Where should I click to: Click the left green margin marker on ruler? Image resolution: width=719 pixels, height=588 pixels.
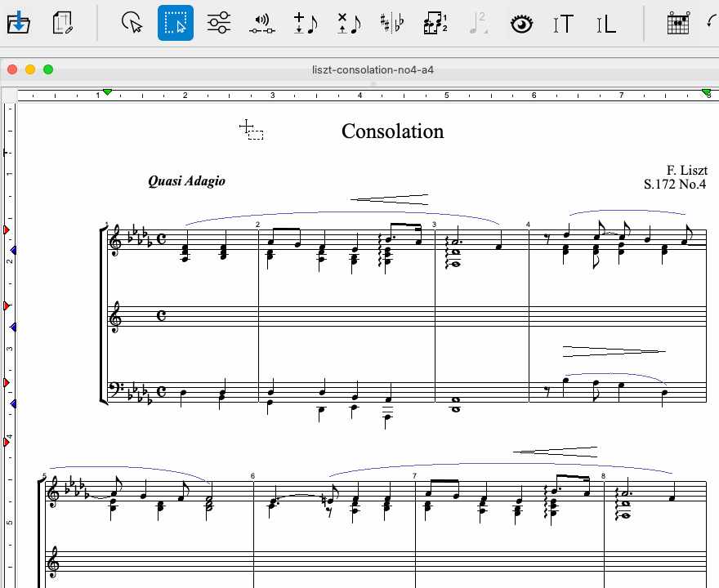tap(107, 92)
